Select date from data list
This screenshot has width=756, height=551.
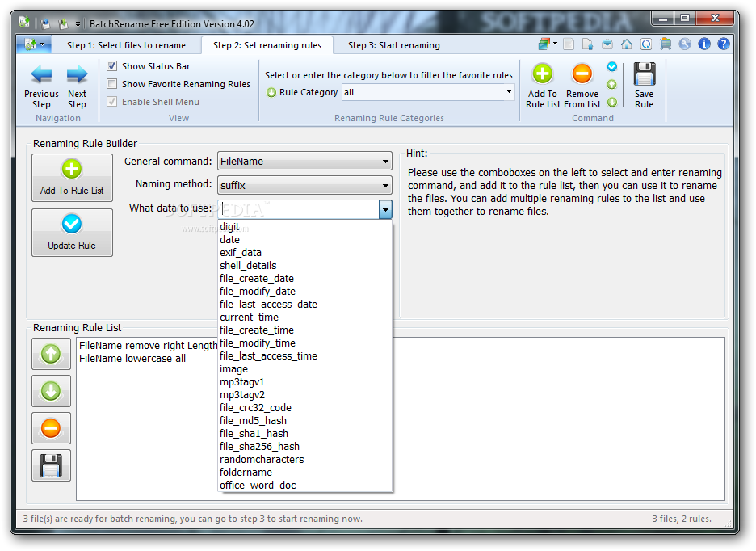click(x=305, y=240)
